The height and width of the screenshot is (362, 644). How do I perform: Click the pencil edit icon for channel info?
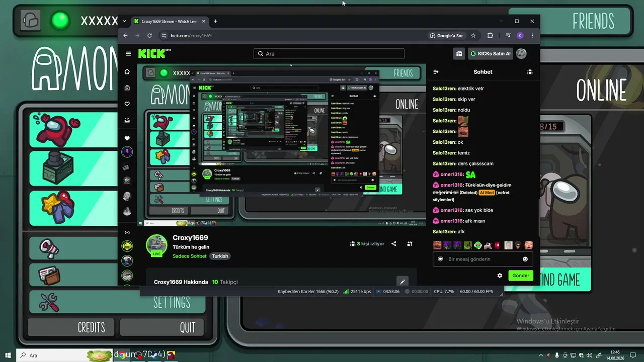point(401,282)
